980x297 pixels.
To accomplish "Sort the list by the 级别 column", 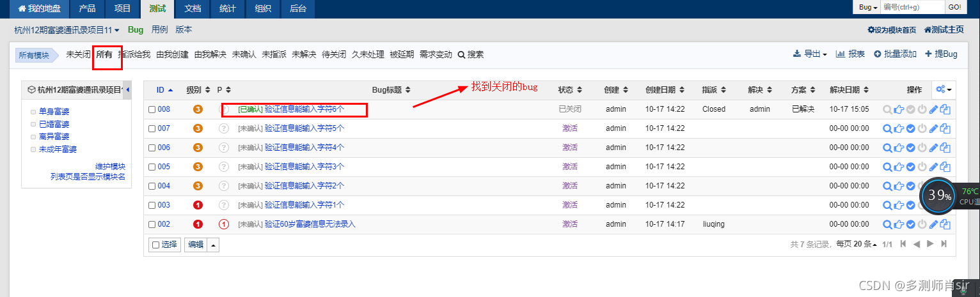I will (x=198, y=90).
